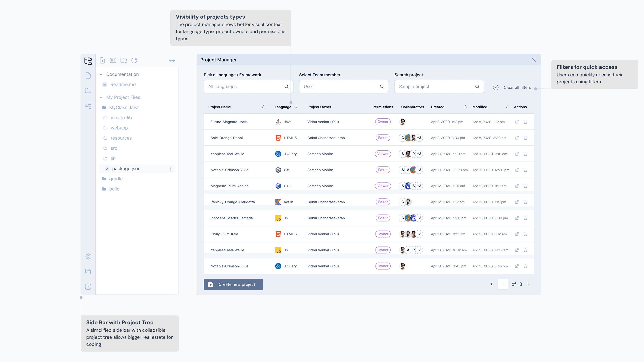Open the MyClass.Java folder

[123, 107]
